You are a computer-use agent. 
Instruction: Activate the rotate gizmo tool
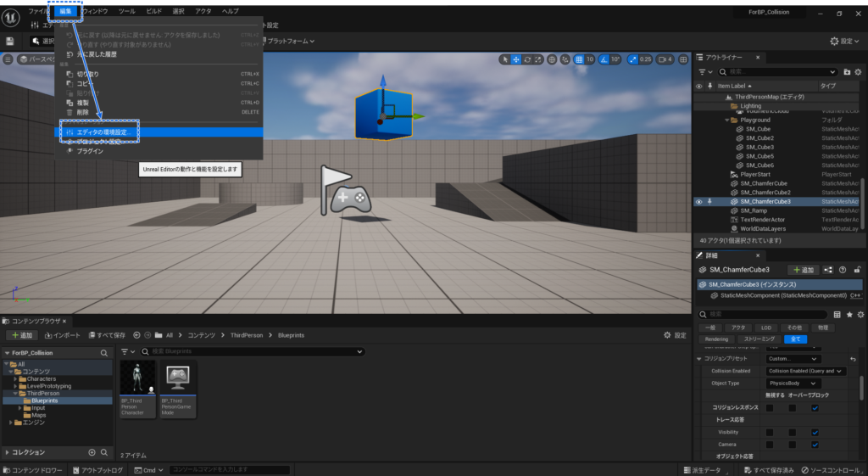527,59
